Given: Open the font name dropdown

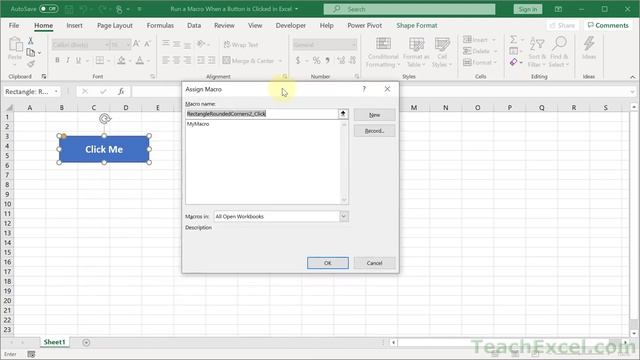Looking at the screenshot, I should point(107,44).
